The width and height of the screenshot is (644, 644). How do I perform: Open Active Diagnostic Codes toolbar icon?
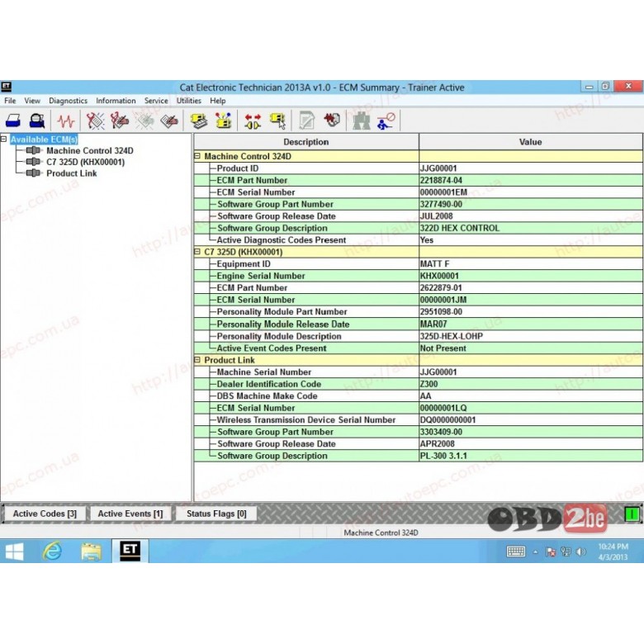[95, 121]
